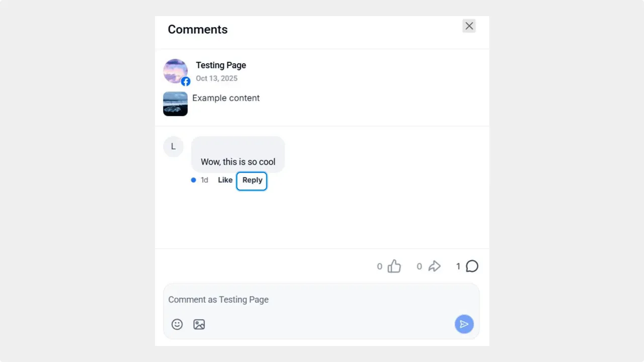Viewport: 644px width, 362px height.
Task: Open comments with the speech bubble icon
Action: tap(472, 266)
